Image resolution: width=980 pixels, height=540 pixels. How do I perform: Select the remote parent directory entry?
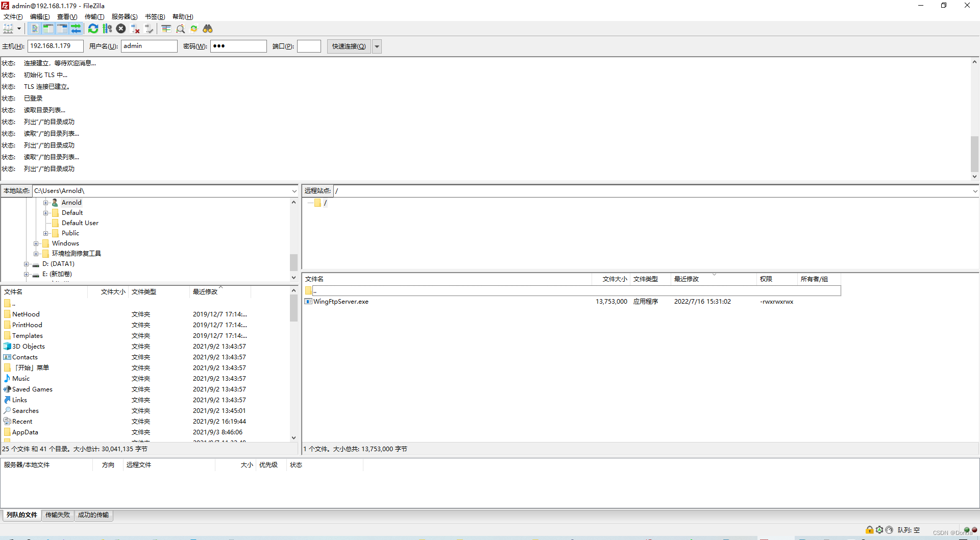[x=572, y=291]
